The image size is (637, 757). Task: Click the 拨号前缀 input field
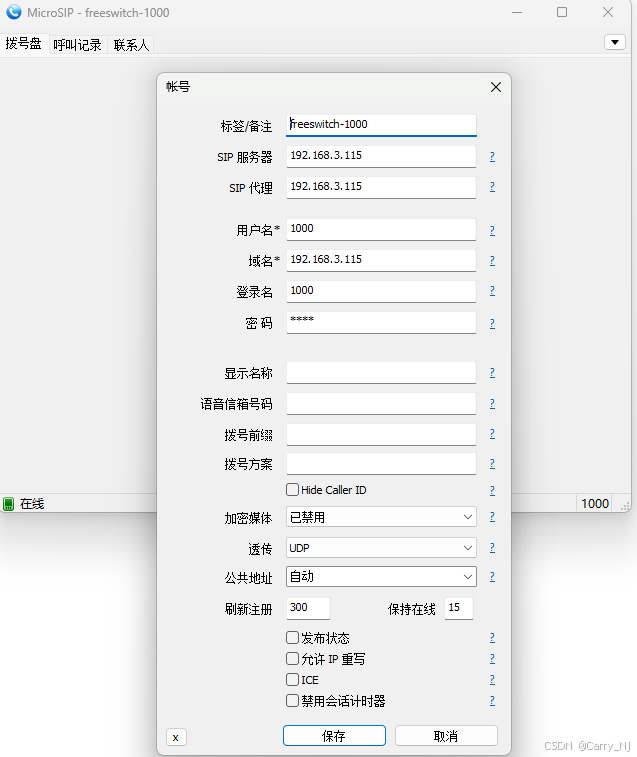pos(381,434)
